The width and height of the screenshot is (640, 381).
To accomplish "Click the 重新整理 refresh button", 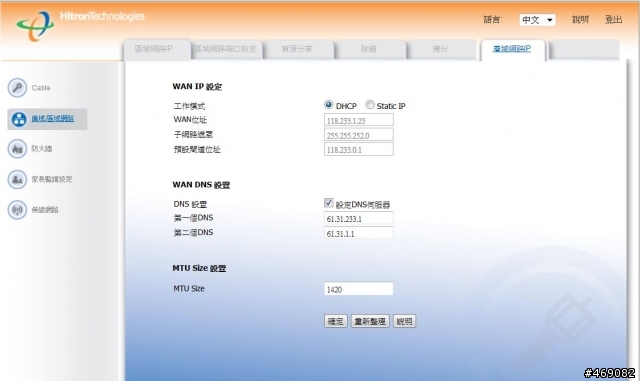I will (370, 321).
